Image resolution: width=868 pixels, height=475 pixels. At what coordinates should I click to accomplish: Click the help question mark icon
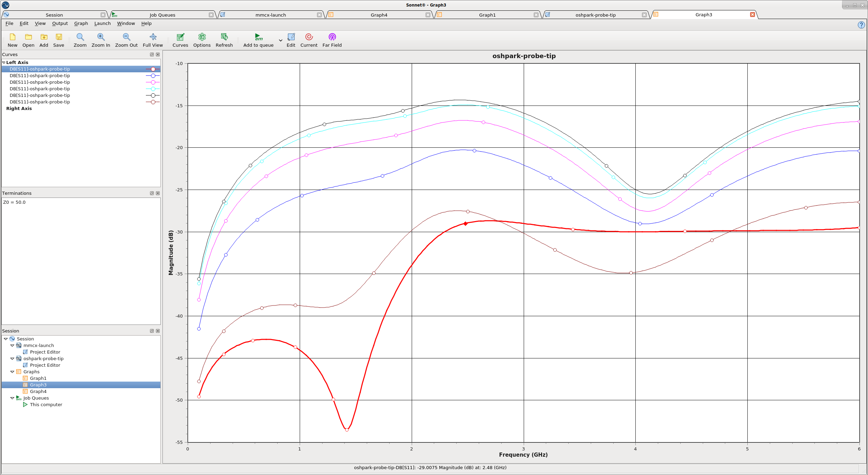coord(861,25)
